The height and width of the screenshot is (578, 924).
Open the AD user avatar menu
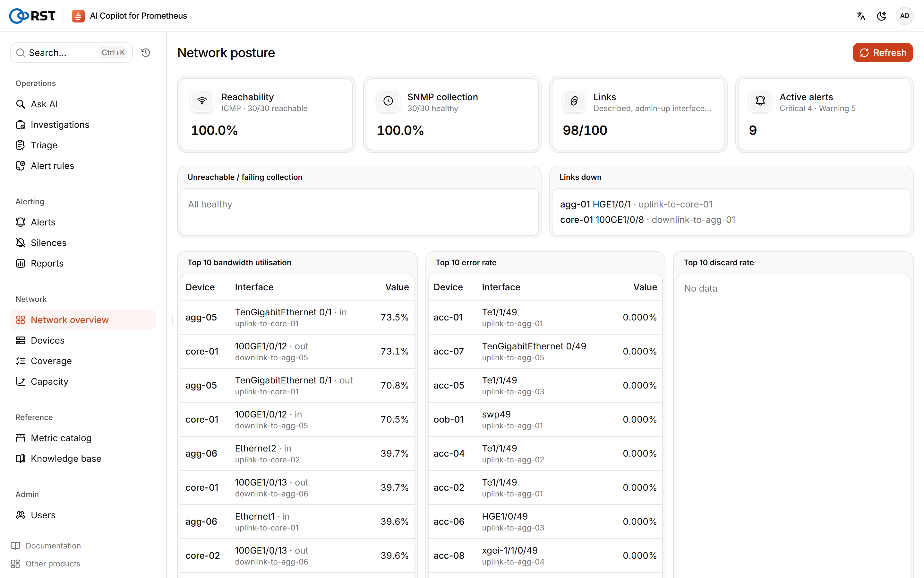click(904, 16)
